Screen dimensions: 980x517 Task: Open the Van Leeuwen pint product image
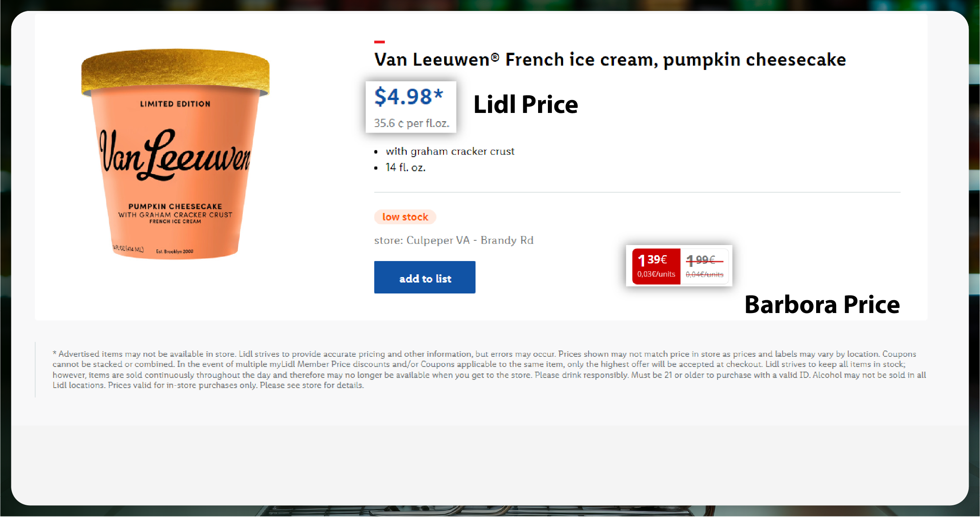click(175, 164)
